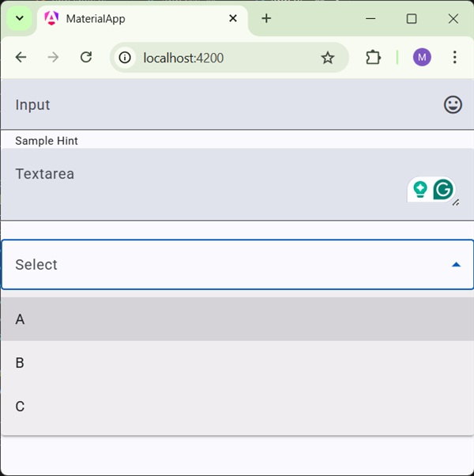Focus the Input text field
Image resolution: width=474 pixels, height=476 pixels.
point(221,105)
